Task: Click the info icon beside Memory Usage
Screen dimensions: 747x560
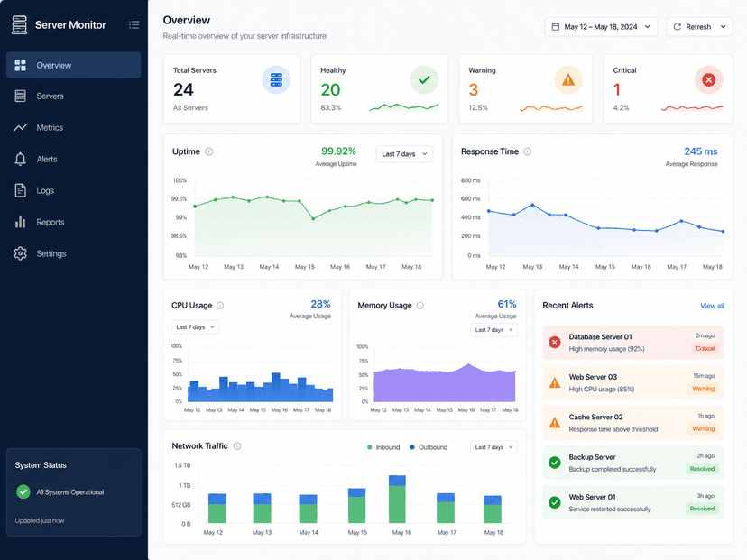Action: 420,305
